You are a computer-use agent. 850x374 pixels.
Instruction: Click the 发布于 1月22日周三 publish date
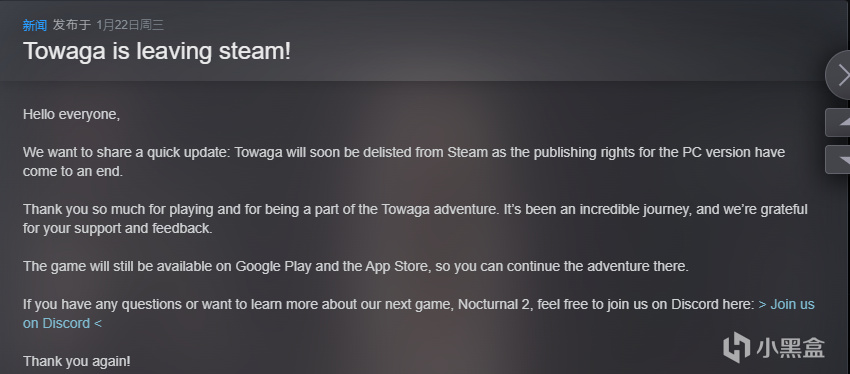tap(108, 25)
